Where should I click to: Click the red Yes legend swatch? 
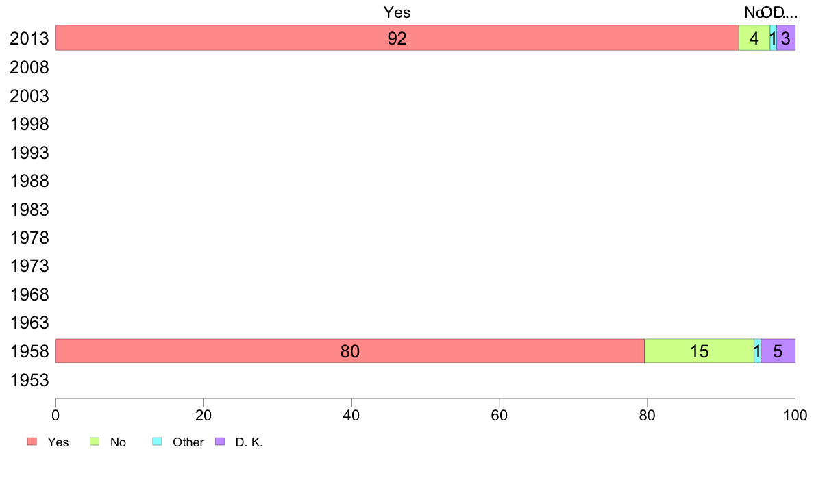click(32, 442)
